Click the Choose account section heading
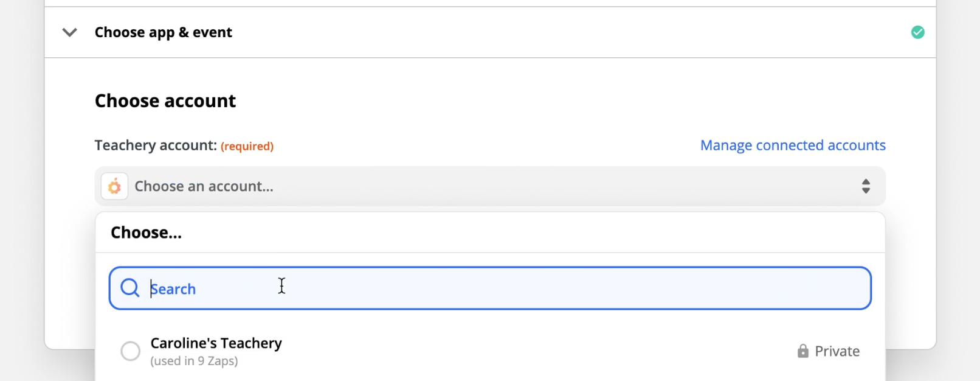Screen dimensions: 980x381 click(x=165, y=100)
